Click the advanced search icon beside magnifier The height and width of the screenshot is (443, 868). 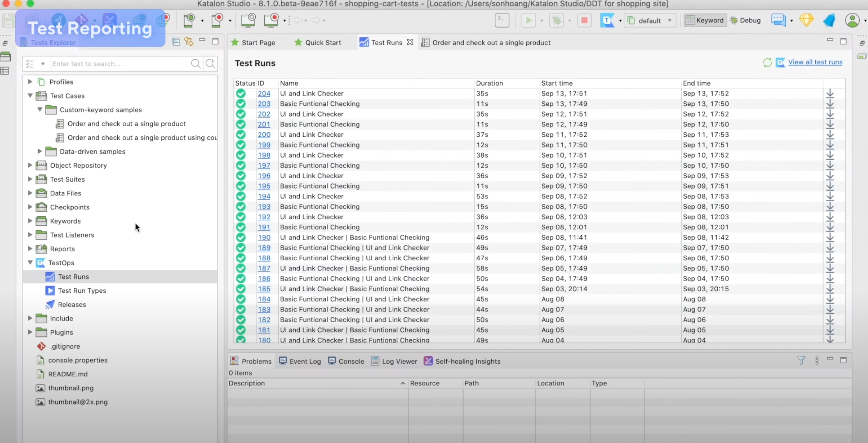tap(210, 63)
